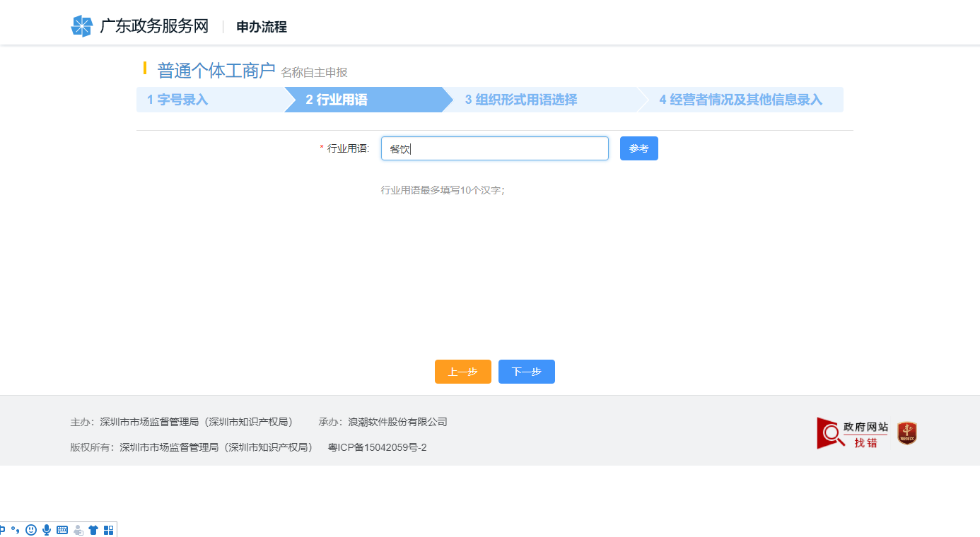The height and width of the screenshot is (537, 980).
Task: Activate voice input via the microphone icon
Action: (47, 529)
